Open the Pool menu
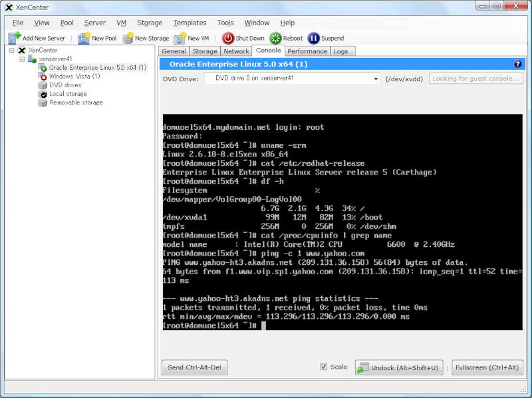The image size is (532, 398). 67,23
